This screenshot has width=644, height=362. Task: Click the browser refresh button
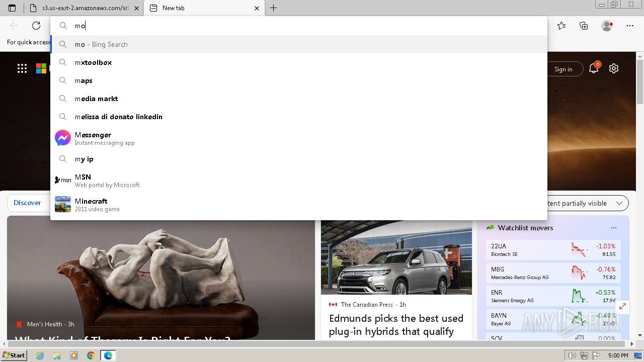point(36,26)
